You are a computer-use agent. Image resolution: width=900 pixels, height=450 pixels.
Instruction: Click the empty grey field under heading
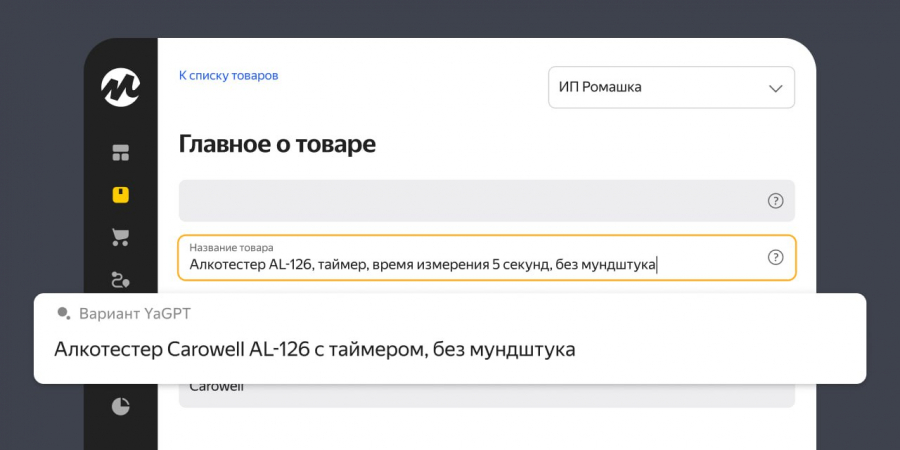pyautogui.click(x=470, y=201)
